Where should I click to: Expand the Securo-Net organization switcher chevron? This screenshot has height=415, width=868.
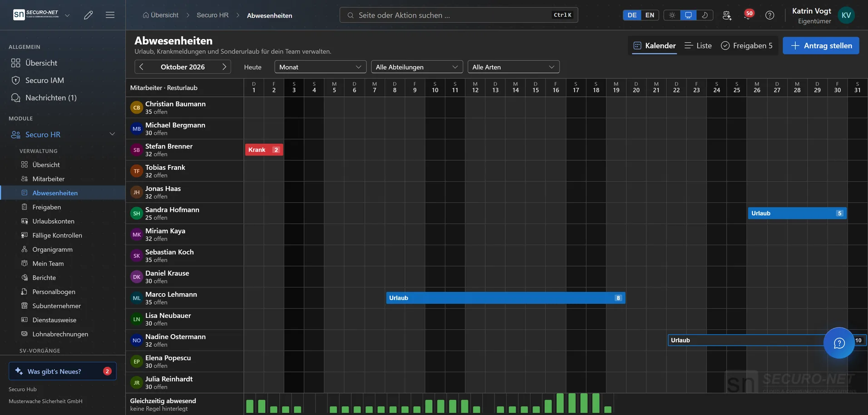(67, 15)
